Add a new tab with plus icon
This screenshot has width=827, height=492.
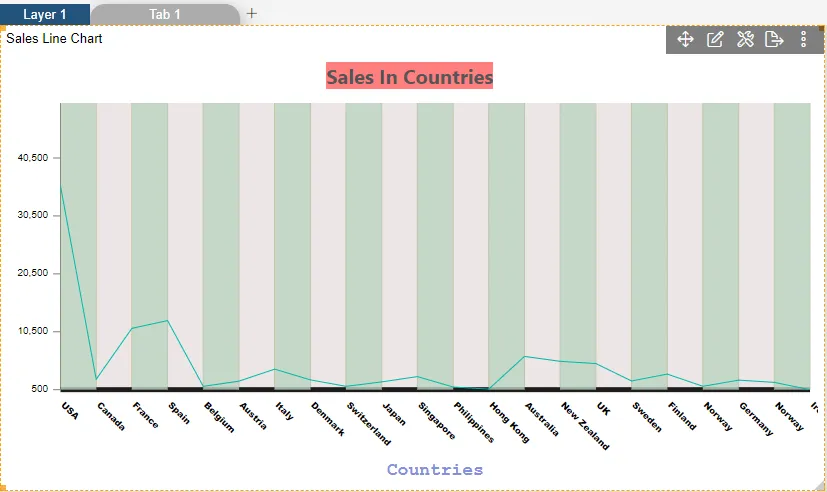click(252, 14)
